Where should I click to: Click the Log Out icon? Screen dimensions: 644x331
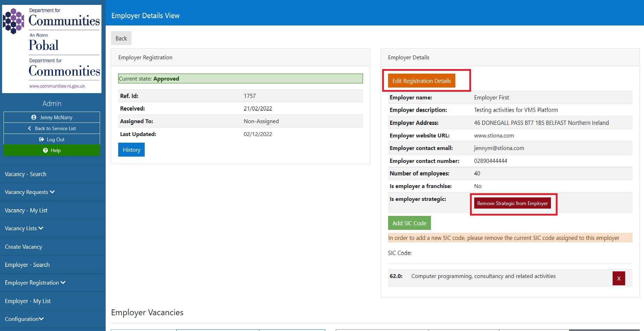41,140
